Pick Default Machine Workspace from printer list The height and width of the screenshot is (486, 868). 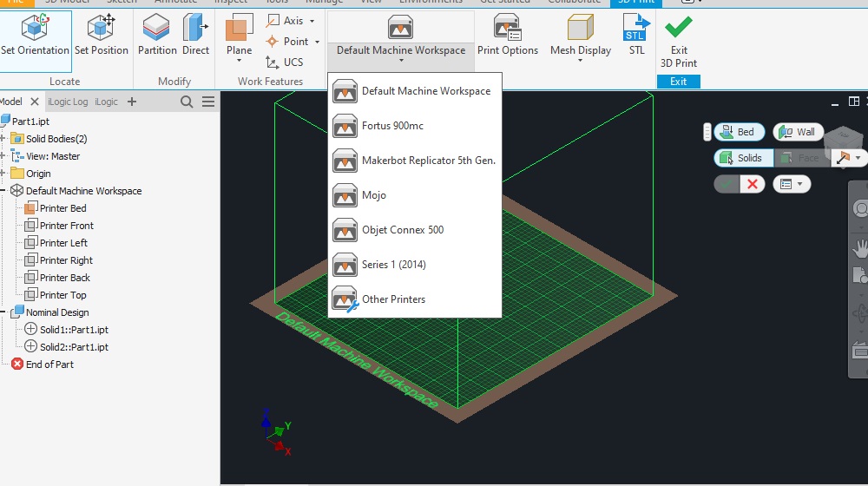415,91
